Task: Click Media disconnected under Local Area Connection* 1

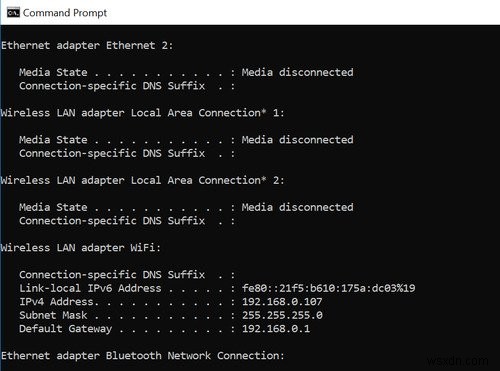Action: [x=298, y=140]
